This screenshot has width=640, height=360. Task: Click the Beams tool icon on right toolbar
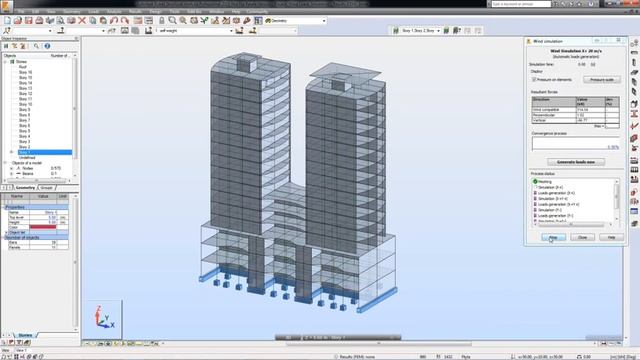[x=634, y=53]
